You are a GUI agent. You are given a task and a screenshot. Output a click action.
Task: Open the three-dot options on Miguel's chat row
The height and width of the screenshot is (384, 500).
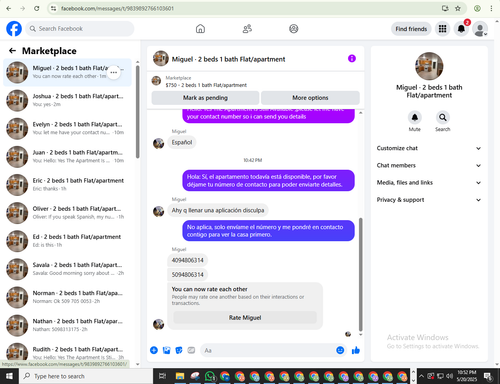[x=114, y=72]
